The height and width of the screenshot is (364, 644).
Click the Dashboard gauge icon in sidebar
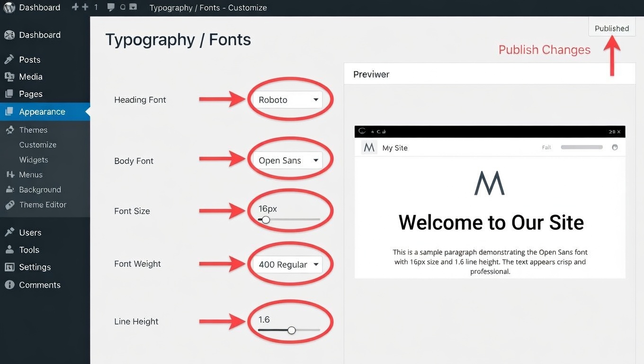coord(9,35)
